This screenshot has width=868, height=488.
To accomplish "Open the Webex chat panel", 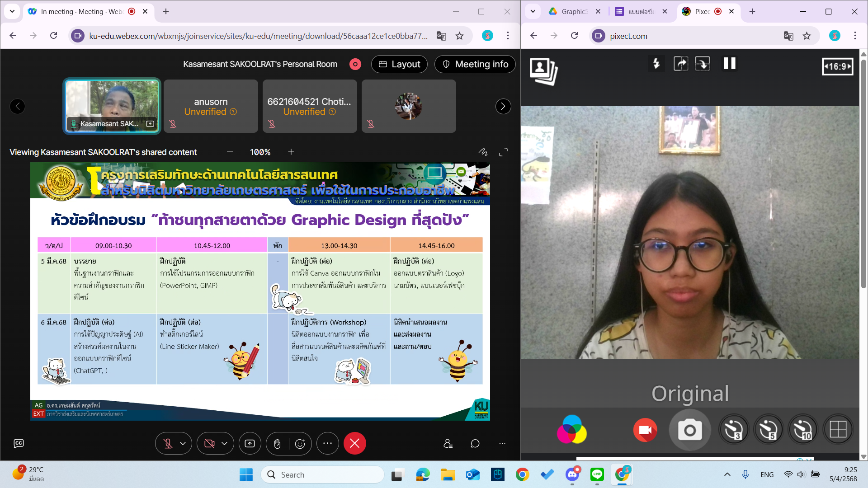I will pyautogui.click(x=475, y=444).
